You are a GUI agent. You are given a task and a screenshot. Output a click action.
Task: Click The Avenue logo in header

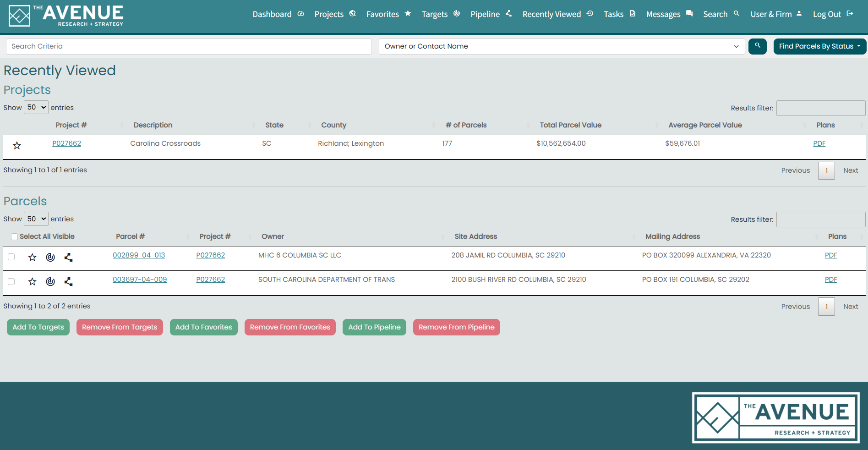pyautogui.click(x=66, y=16)
